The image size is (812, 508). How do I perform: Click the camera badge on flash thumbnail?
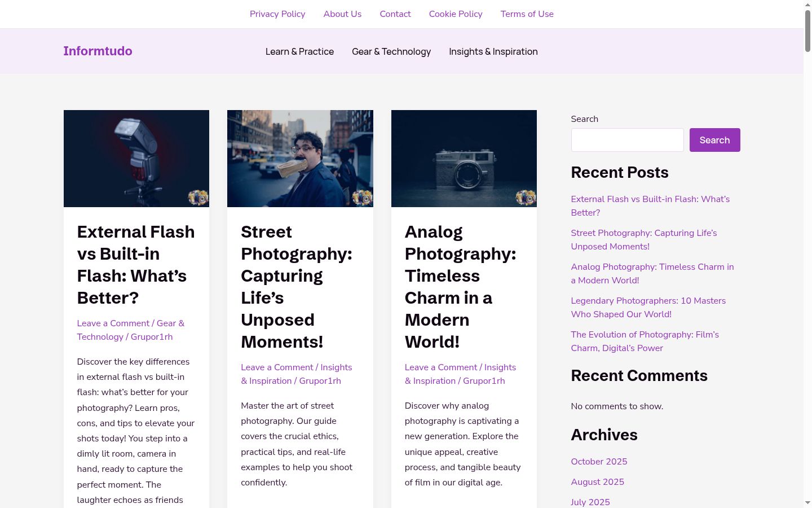coord(198,198)
